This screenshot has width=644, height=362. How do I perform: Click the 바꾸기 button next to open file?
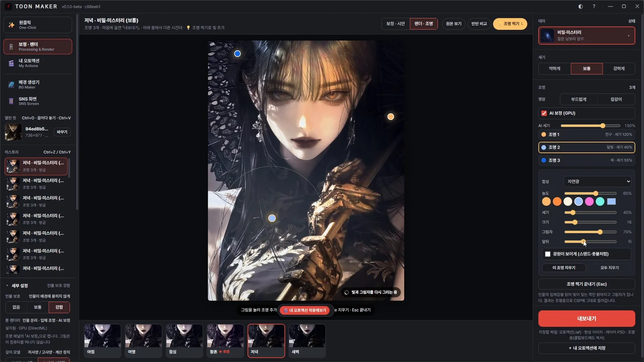coord(62,132)
